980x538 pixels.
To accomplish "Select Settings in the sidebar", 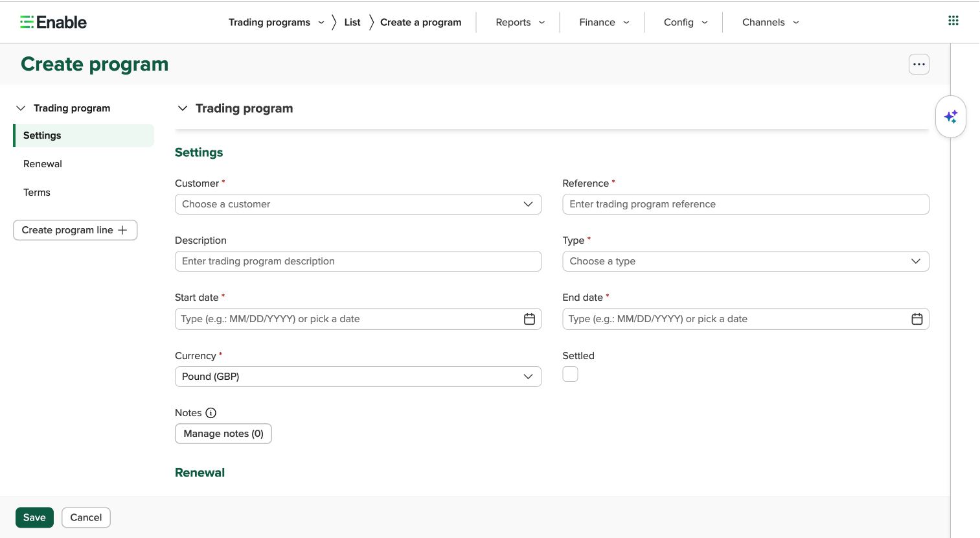I will pyautogui.click(x=84, y=135).
